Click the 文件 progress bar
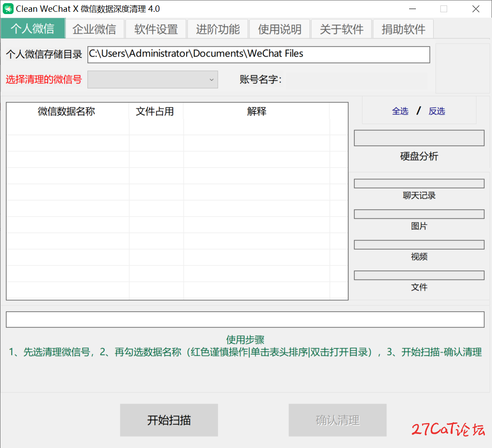Image resolution: width=492 pixels, height=448 pixels. [419, 275]
